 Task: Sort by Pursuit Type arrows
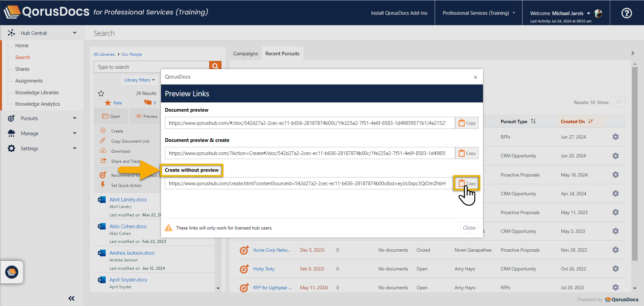[533, 121]
